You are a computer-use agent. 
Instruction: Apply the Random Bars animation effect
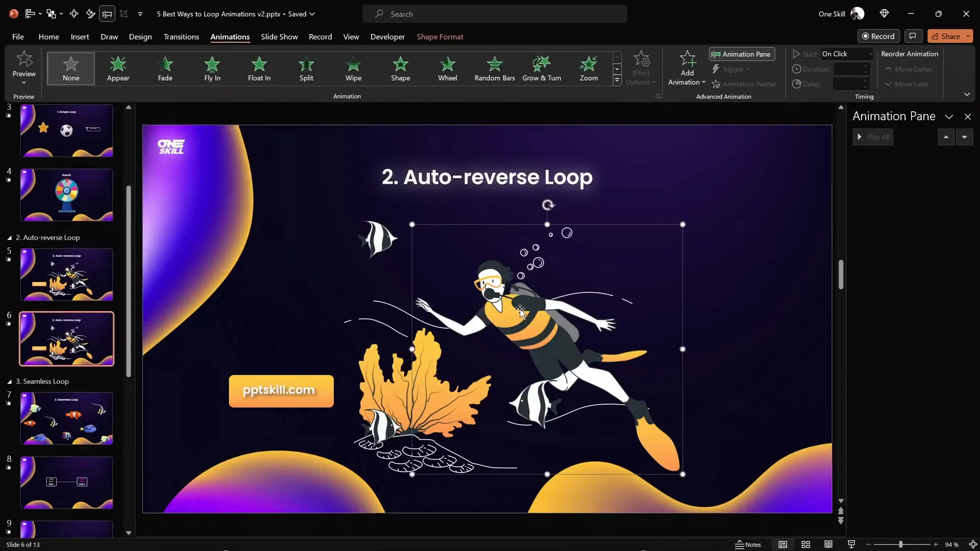495,68
